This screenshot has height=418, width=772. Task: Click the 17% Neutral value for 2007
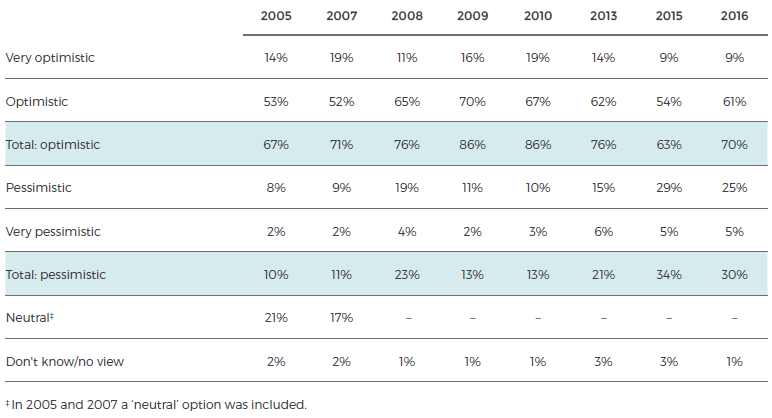[x=341, y=317]
